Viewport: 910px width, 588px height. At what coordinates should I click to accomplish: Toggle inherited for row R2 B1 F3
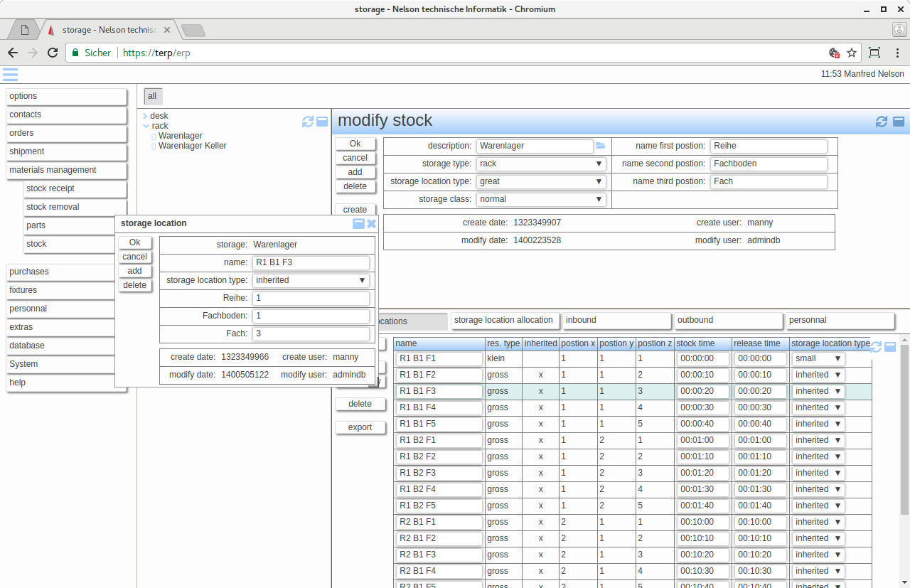pyautogui.click(x=540, y=555)
